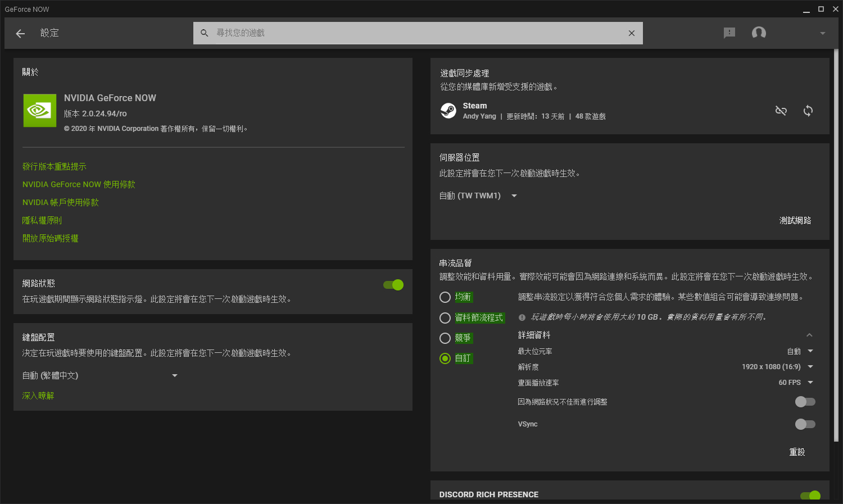843x504 pixels.
Task: Enable the VSync toggle
Action: [x=805, y=424]
